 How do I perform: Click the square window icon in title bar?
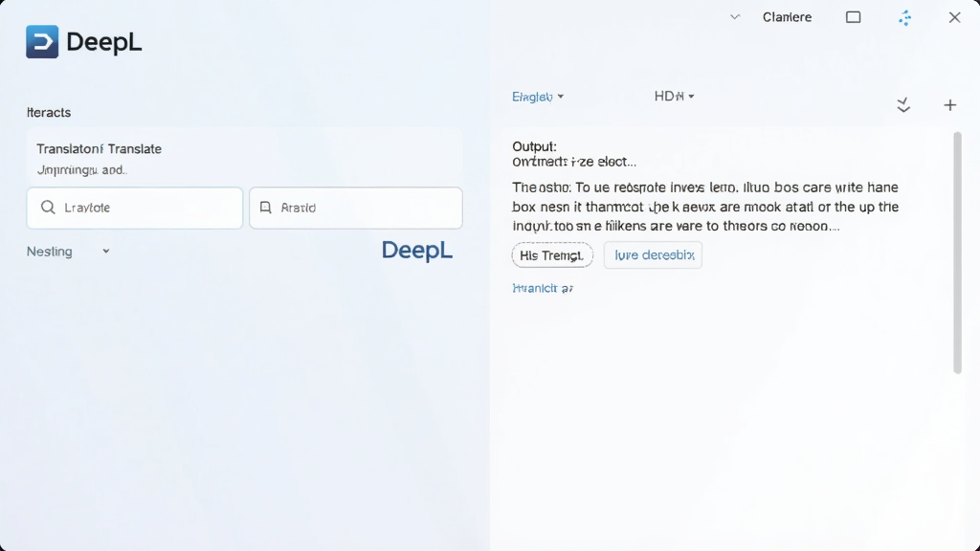click(853, 17)
